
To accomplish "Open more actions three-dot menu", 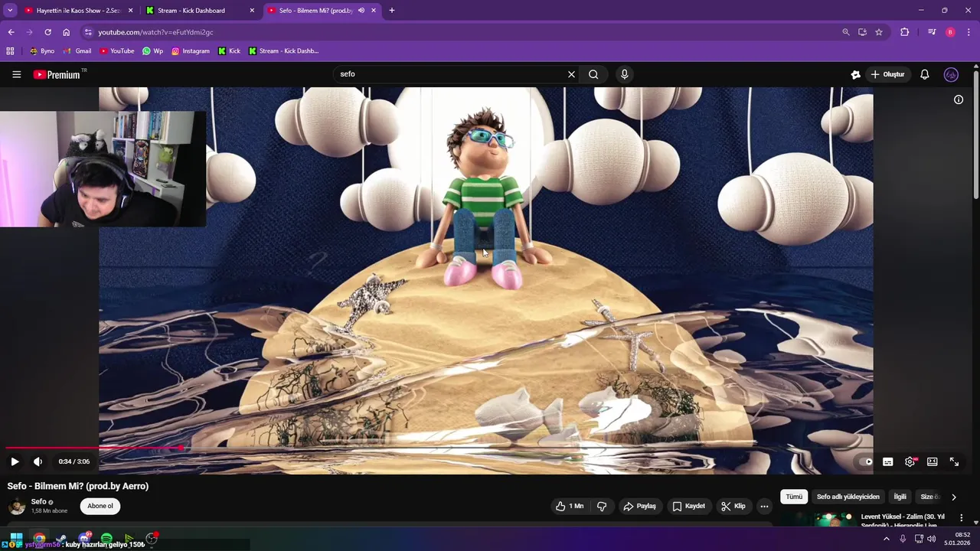I will [x=764, y=506].
